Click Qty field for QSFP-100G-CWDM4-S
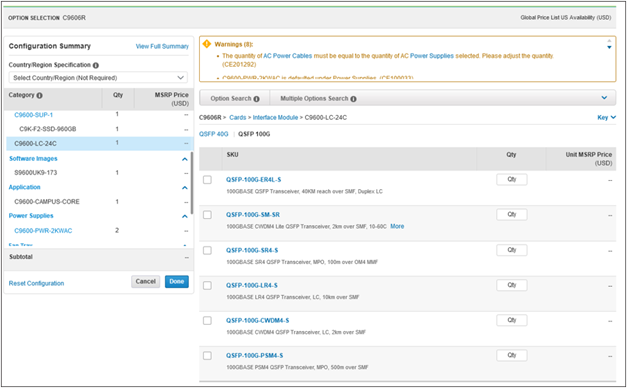The height and width of the screenshot is (388, 627). 512,320
